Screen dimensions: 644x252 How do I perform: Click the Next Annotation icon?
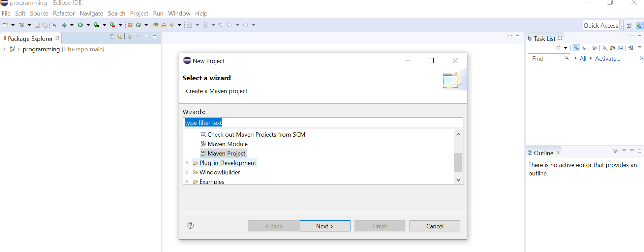(189, 25)
